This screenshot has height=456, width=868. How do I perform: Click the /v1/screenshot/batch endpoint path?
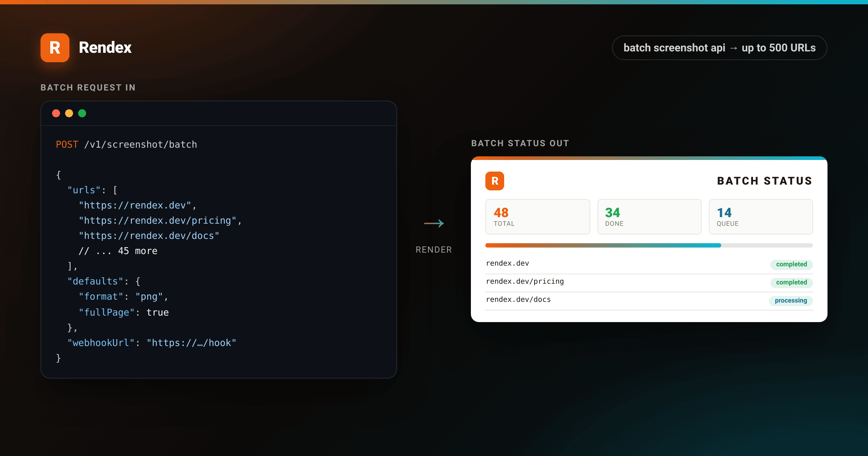[x=141, y=144]
